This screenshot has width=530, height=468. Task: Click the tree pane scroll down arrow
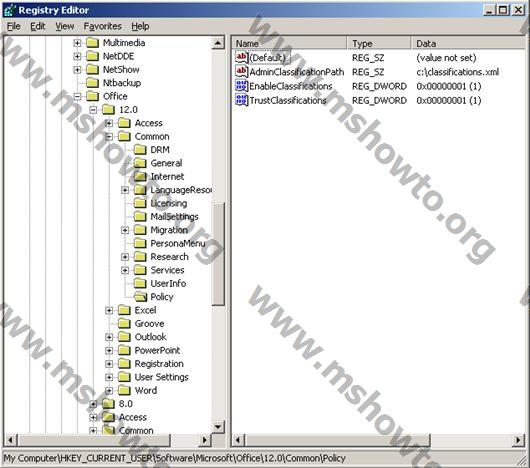pyautogui.click(x=218, y=427)
